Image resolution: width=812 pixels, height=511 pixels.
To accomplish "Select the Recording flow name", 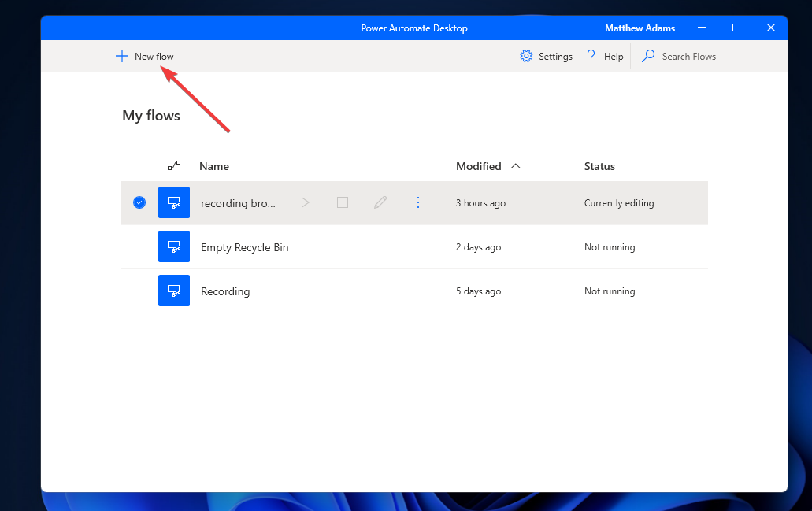I will [x=225, y=291].
